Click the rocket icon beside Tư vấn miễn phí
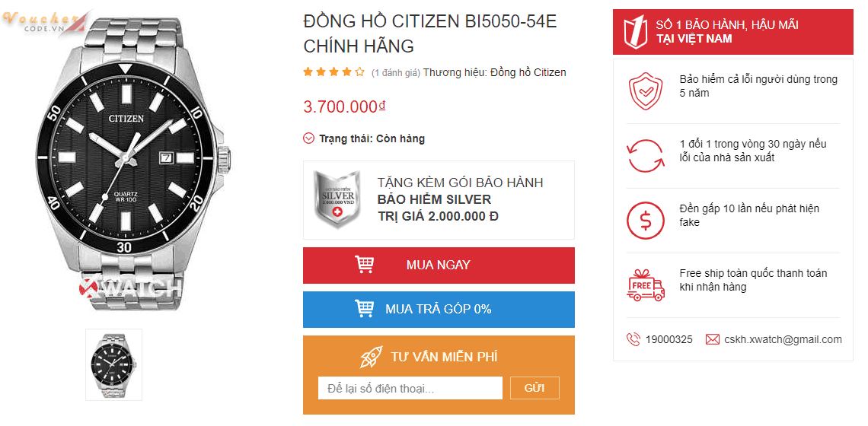 pos(371,357)
